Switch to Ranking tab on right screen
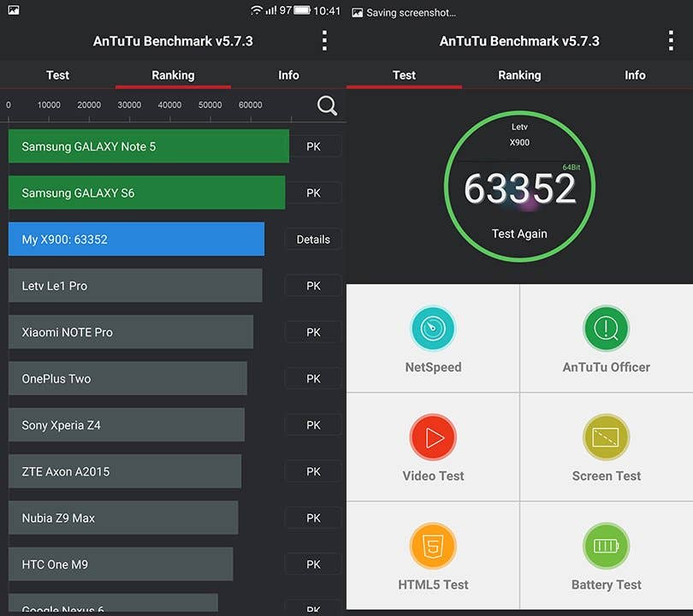The height and width of the screenshot is (616, 693). pos(519,75)
